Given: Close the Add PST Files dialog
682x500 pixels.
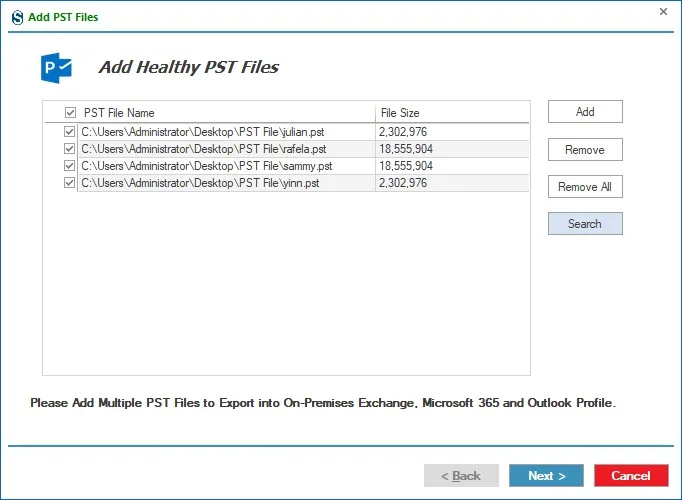Looking at the screenshot, I should [x=663, y=12].
